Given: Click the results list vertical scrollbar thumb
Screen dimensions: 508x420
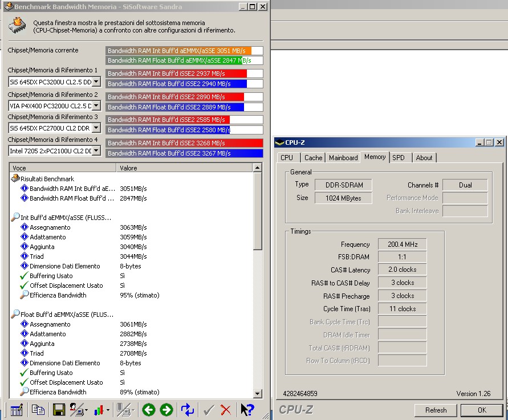Looking at the screenshot, I should point(257,211).
